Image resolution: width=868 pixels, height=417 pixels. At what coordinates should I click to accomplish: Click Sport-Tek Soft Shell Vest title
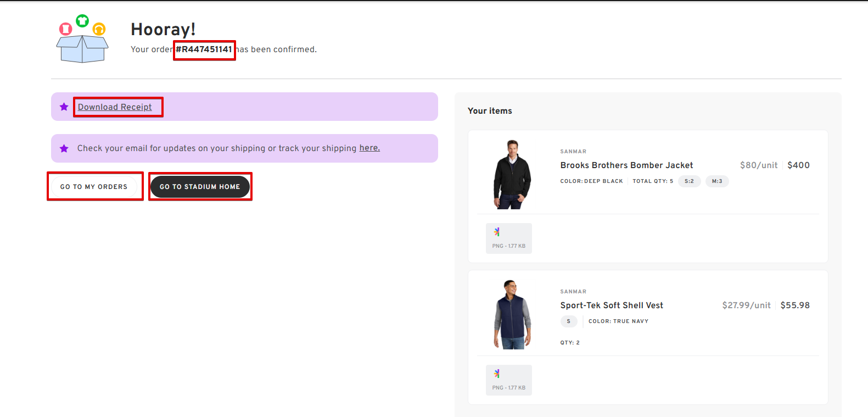click(612, 305)
